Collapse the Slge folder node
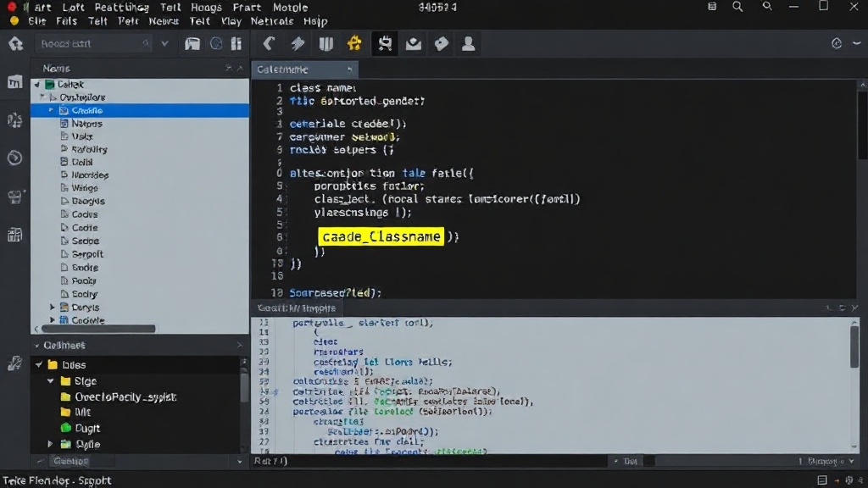 pyautogui.click(x=50, y=380)
